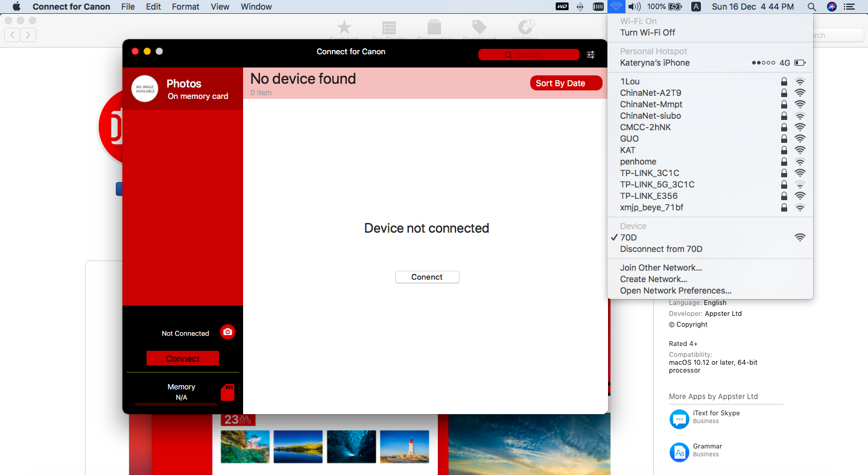Image resolution: width=868 pixels, height=475 pixels.
Task: Click the No Image Available avatar circle
Action: tap(145, 89)
